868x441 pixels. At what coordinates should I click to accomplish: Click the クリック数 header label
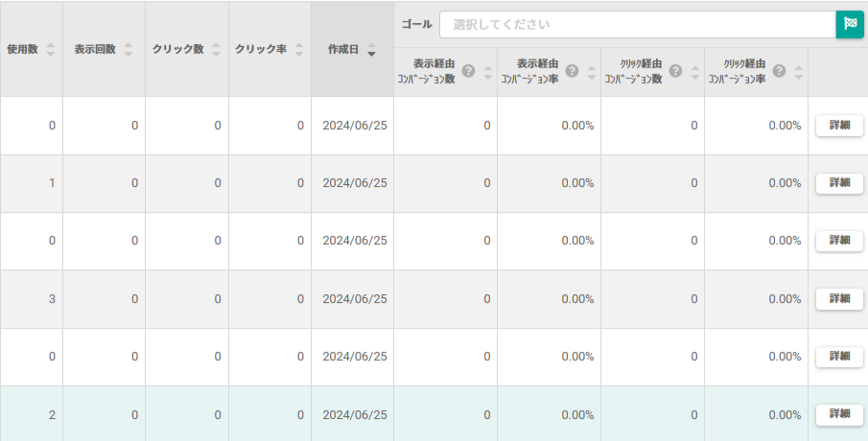(x=178, y=49)
